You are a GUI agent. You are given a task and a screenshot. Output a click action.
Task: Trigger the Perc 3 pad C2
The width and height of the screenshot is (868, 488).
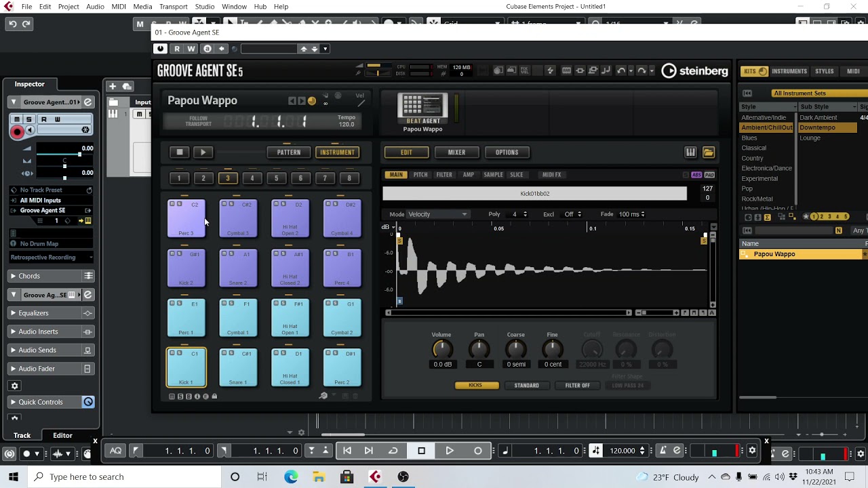(186, 218)
